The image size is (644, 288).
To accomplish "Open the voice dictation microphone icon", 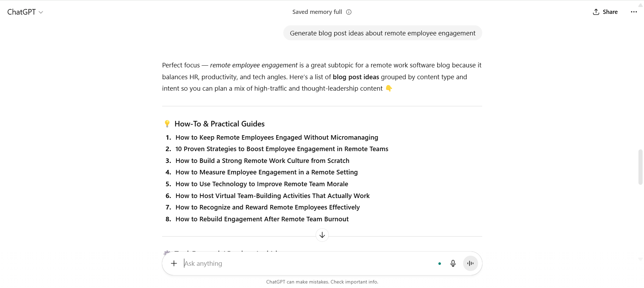I will 453,263.
